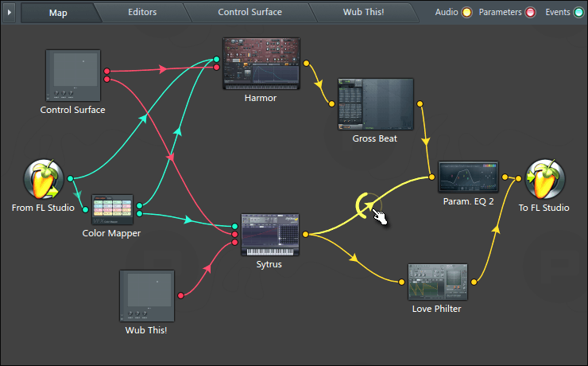Image resolution: width=588 pixels, height=366 pixels.
Task: Toggle Parameters connections visibility
Action: click(531, 13)
